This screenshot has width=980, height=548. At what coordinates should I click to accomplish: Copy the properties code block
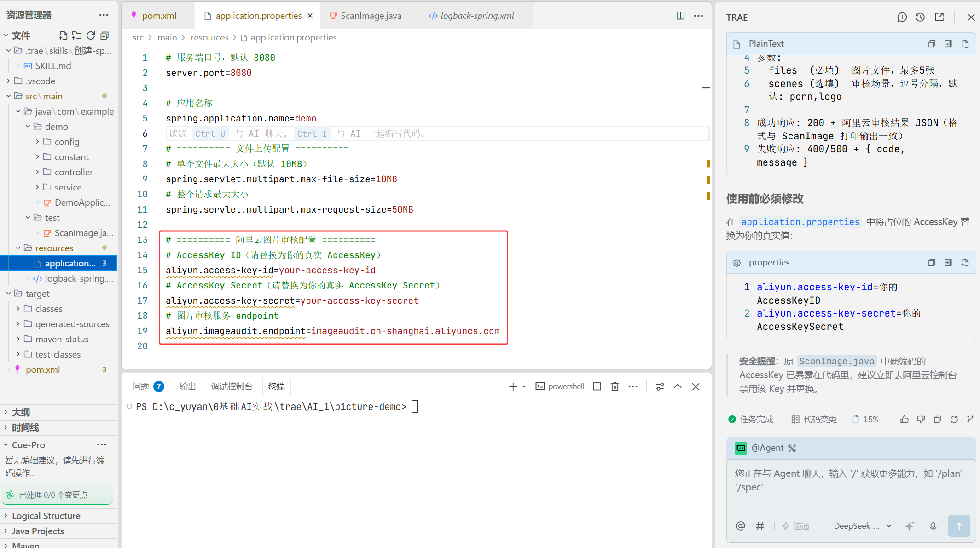pyautogui.click(x=932, y=263)
